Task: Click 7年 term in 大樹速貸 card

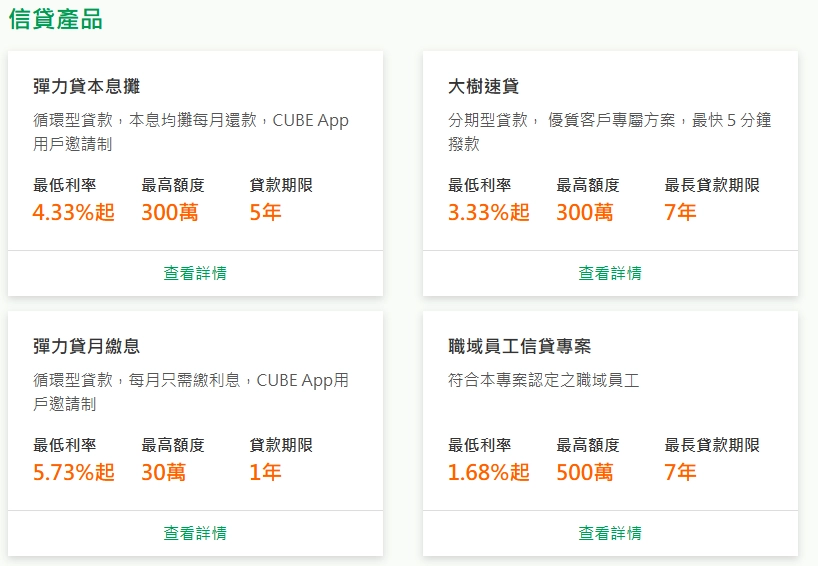Action: pyautogui.click(x=680, y=212)
